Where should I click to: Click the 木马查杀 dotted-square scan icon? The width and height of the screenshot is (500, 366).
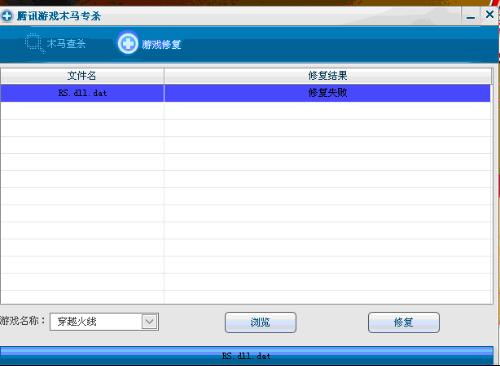35,43
